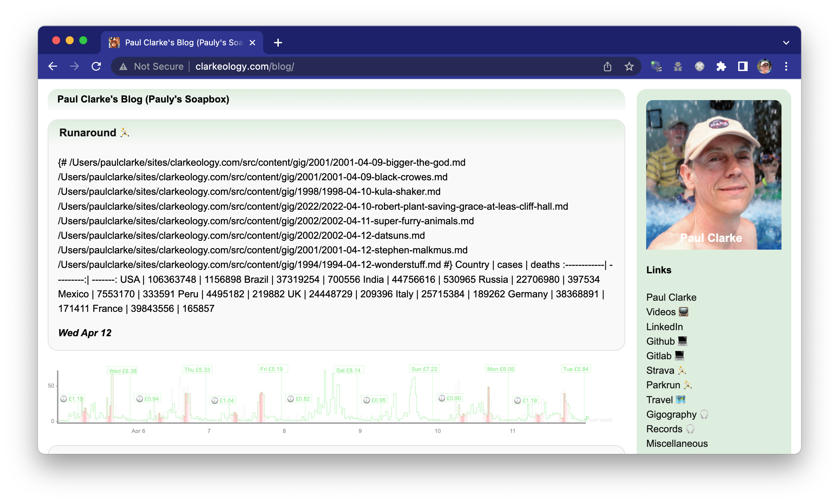Click the £0.82 clock marker on chart
Viewport: 839px width, 504px height.
(x=299, y=399)
